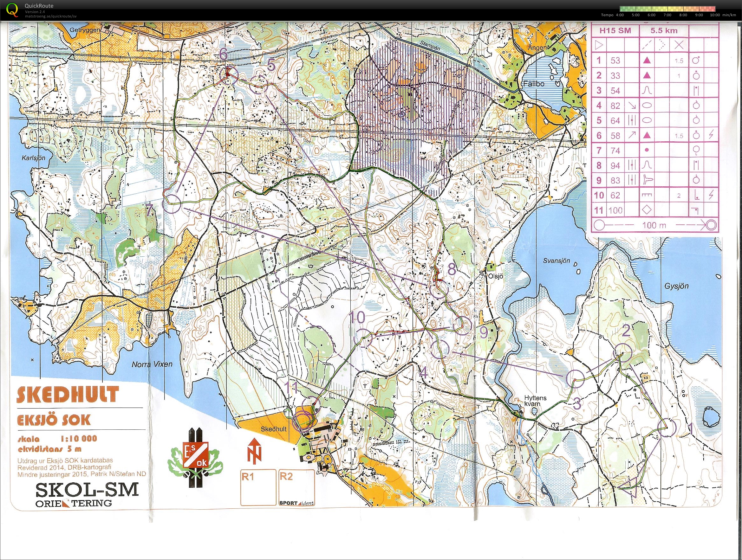Click control code 53 in description table

coord(615,61)
